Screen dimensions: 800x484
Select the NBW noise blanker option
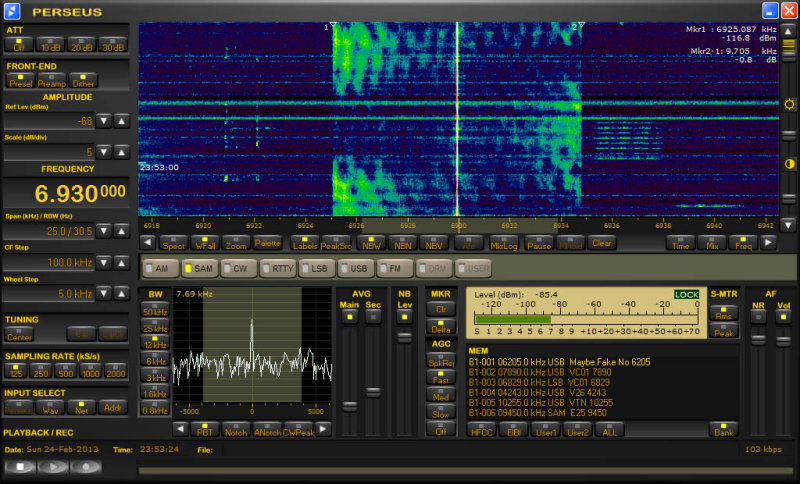371,243
